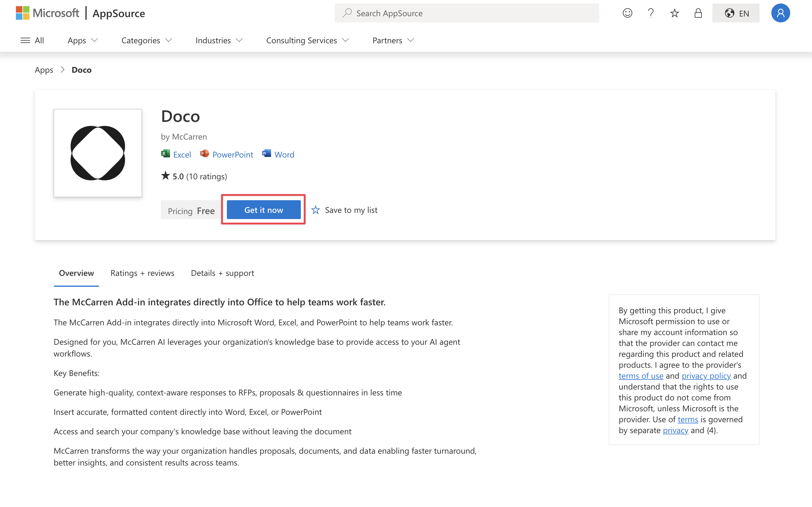Screen dimensions: 812x507
Task: Click the help question mark icon
Action: [651, 13]
